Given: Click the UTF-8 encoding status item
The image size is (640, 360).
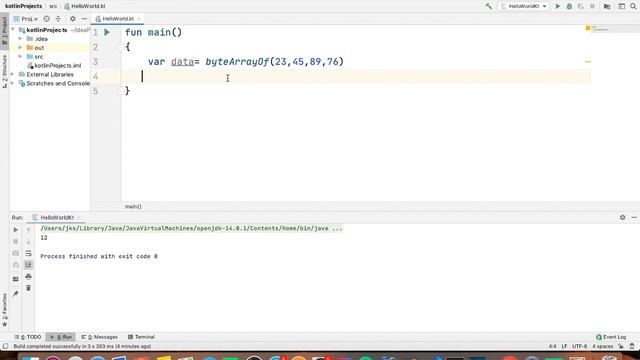Looking at the screenshot, I should click(x=579, y=347).
